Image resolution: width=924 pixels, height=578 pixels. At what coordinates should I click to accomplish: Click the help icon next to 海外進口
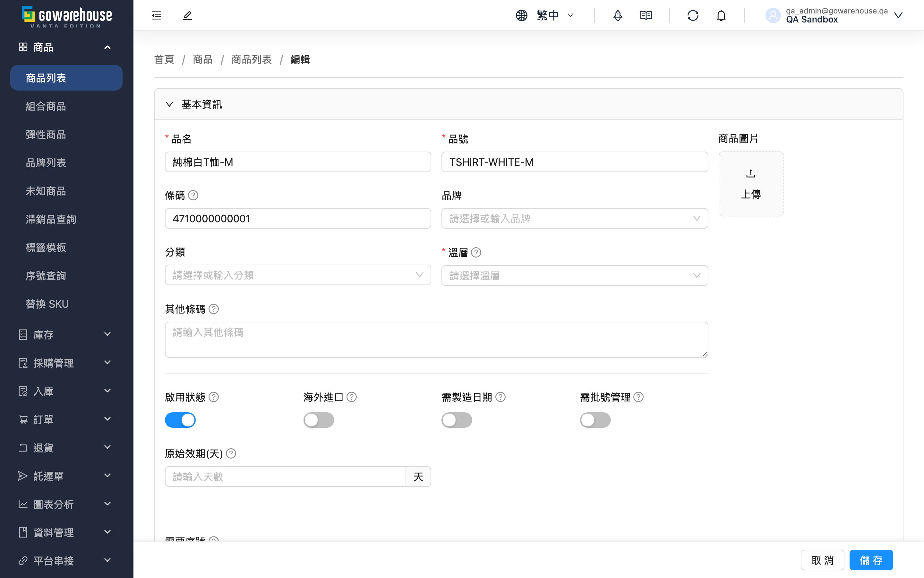click(352, 397)
